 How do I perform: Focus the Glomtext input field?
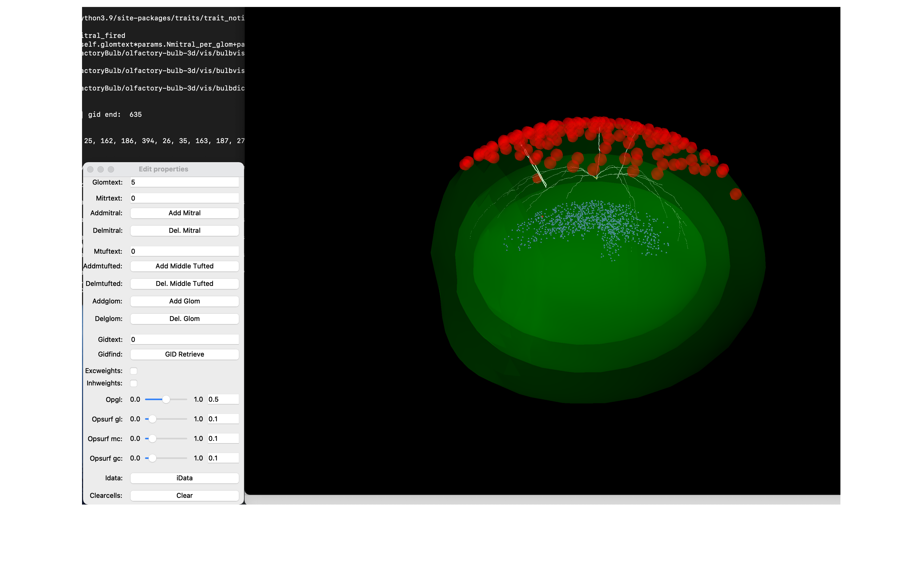click(184, 183)
